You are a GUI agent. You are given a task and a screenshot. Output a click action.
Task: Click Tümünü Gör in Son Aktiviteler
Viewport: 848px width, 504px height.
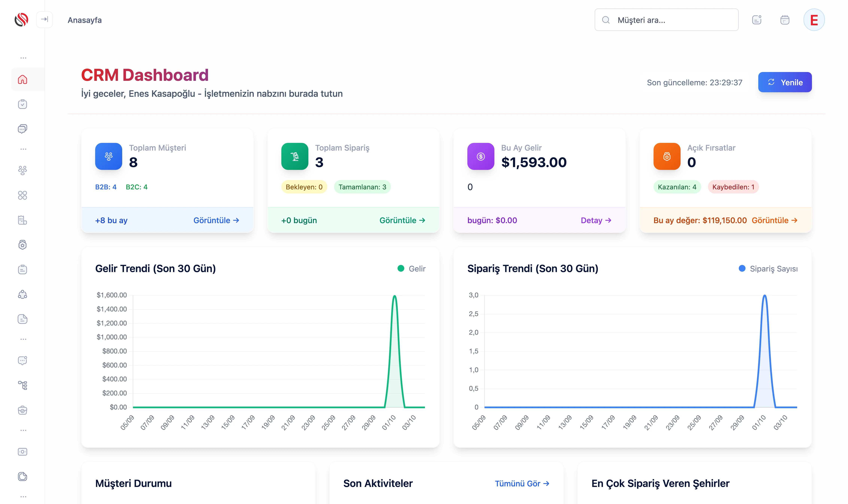point(522,484)
